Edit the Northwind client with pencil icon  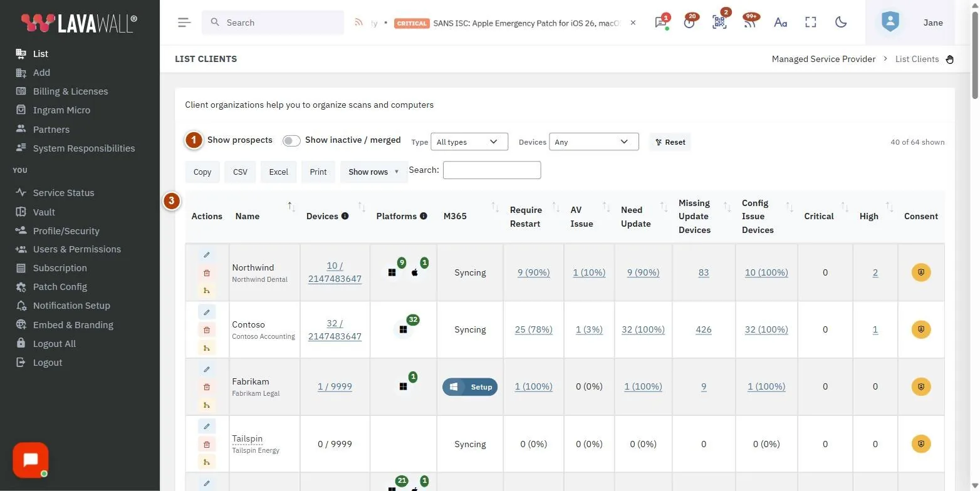pos(207,255)
